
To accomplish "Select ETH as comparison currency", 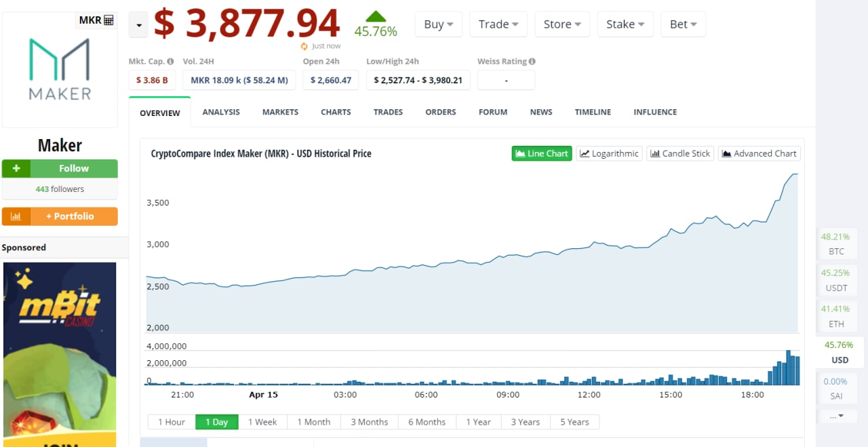I will tap(836, 316).
